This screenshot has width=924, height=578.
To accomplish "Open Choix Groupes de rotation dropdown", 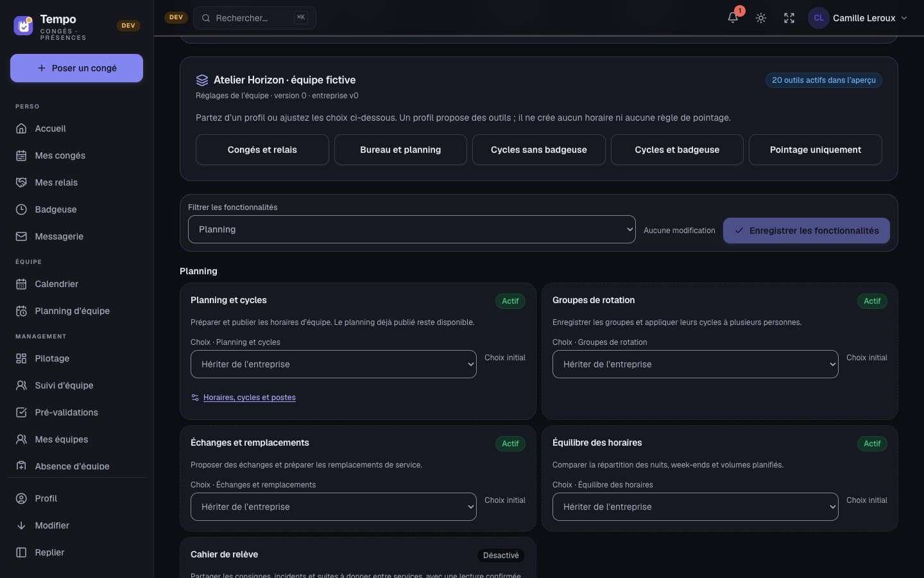I will tap(695, 364).
